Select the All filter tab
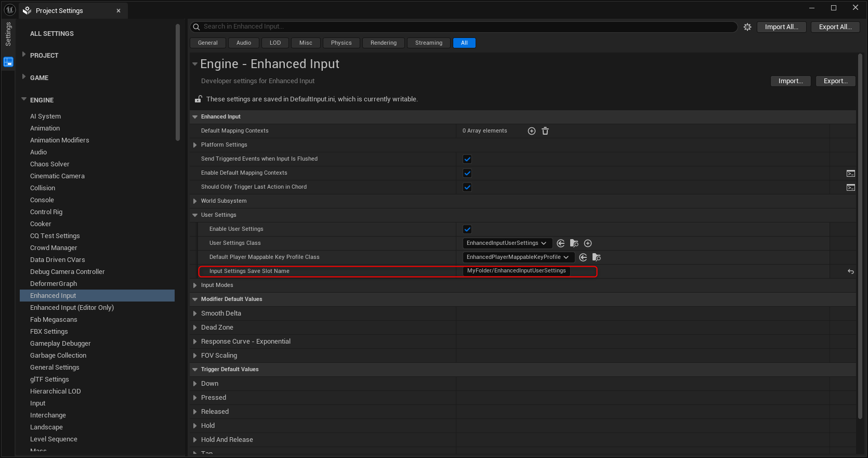The image size is (868, 458). click(465, 43)
